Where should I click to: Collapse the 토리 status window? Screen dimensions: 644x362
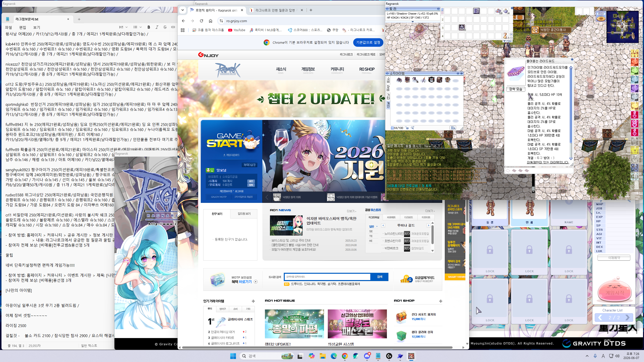pyautogui.click(x=438, y=9)
